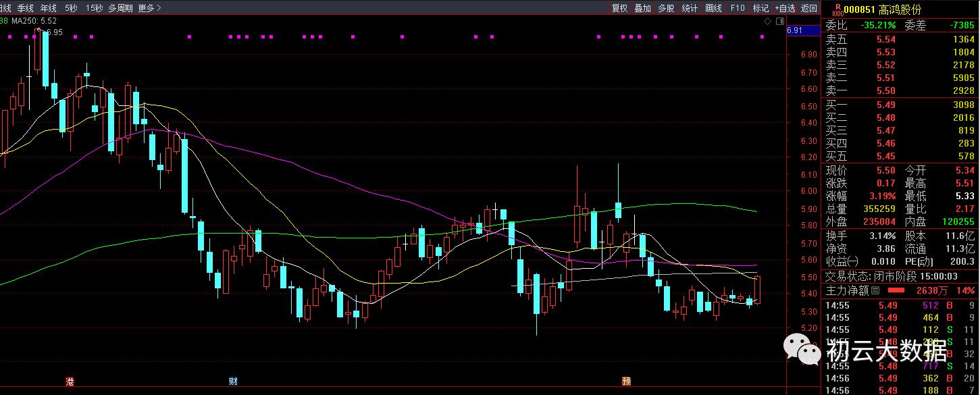Click the 标记 mark button
This screenshot has height=395, width=980.
[x=760, y=8]
